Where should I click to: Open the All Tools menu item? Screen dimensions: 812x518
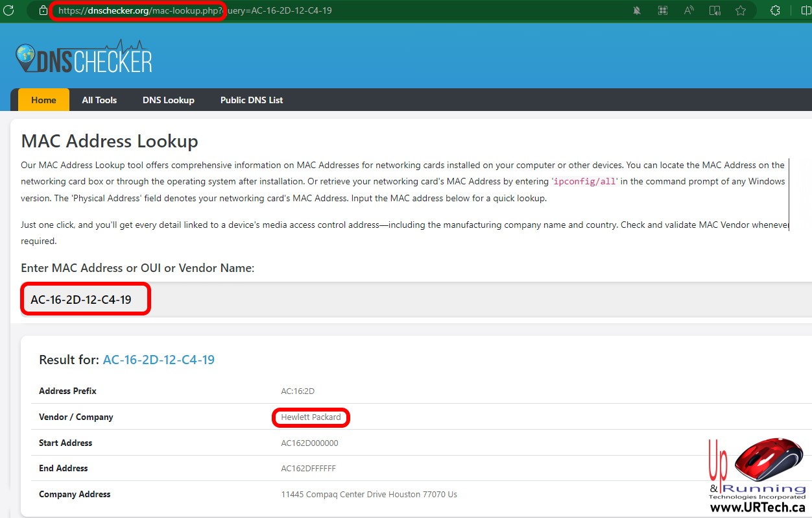pos(99,100)
